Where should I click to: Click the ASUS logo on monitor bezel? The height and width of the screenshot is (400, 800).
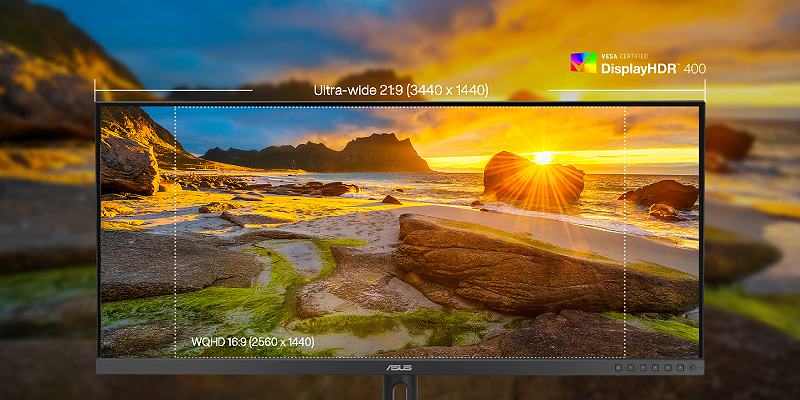click(x=400, y=367)
